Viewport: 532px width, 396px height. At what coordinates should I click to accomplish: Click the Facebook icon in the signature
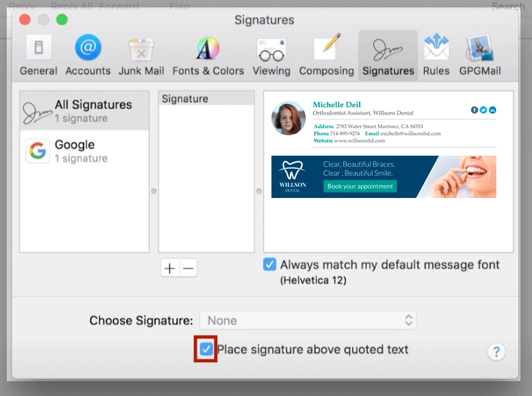474,110
